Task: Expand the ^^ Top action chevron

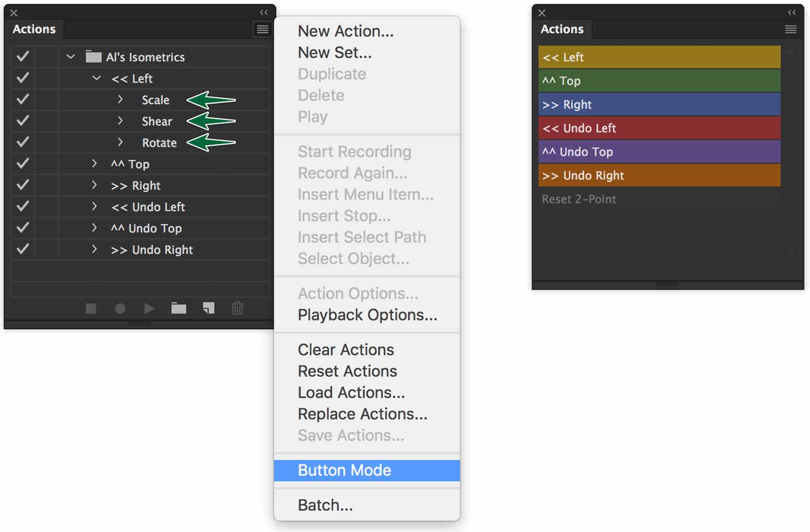Action: point(94,163)
